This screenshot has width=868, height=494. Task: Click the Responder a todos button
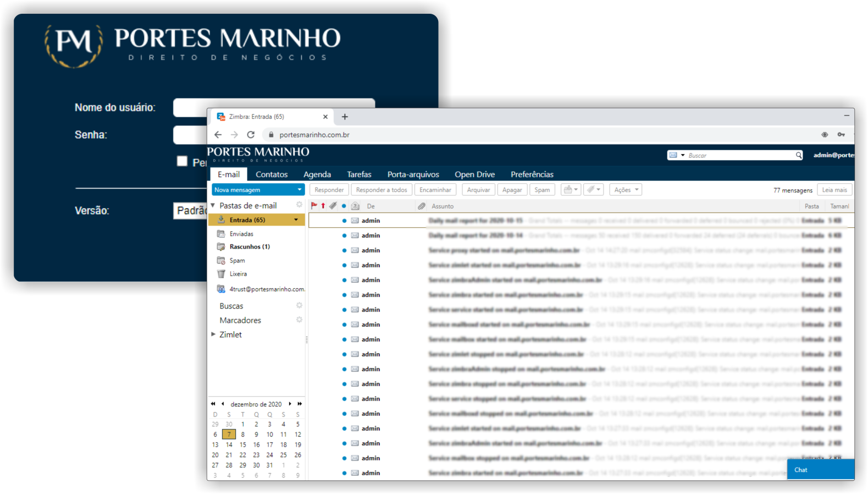382,190
